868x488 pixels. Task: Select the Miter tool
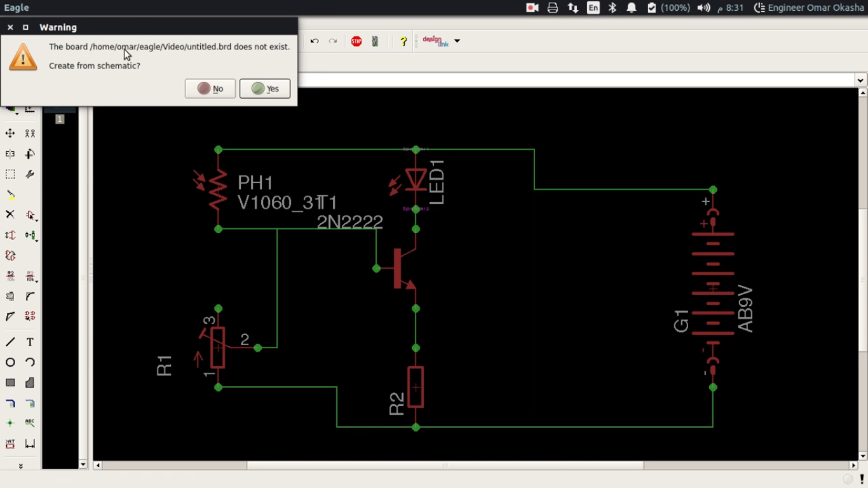pos(30,296)
